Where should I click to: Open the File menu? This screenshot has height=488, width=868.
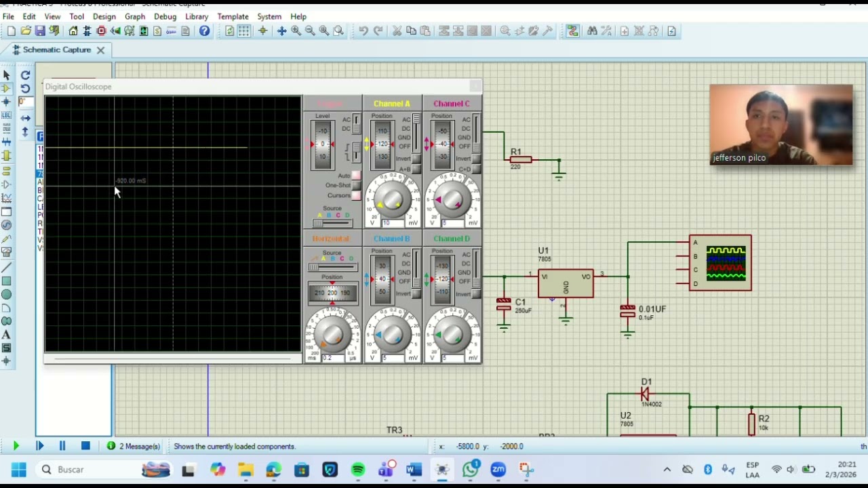click(8, 16)
